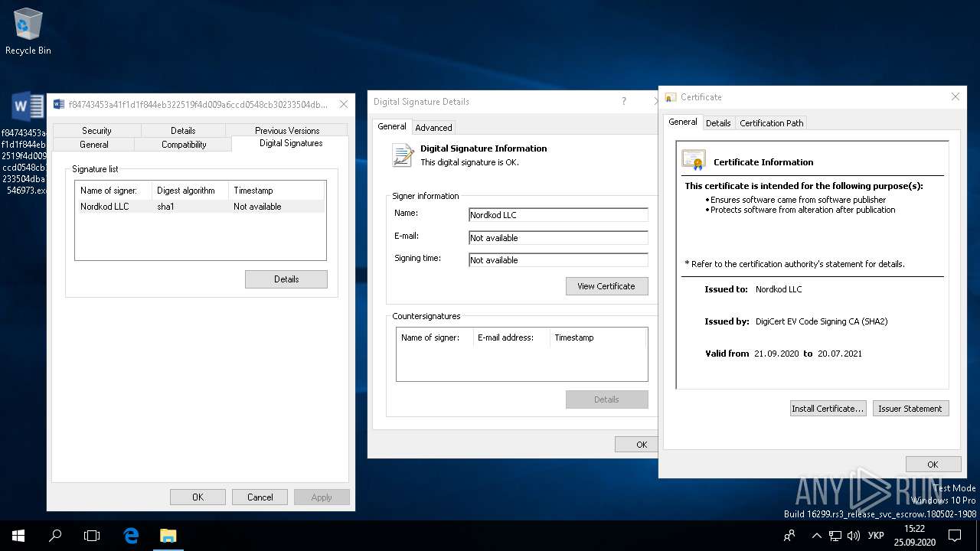Click OK in Certificate window
Viewport: 980px width, 551px height.
click(x=933, y=465)
